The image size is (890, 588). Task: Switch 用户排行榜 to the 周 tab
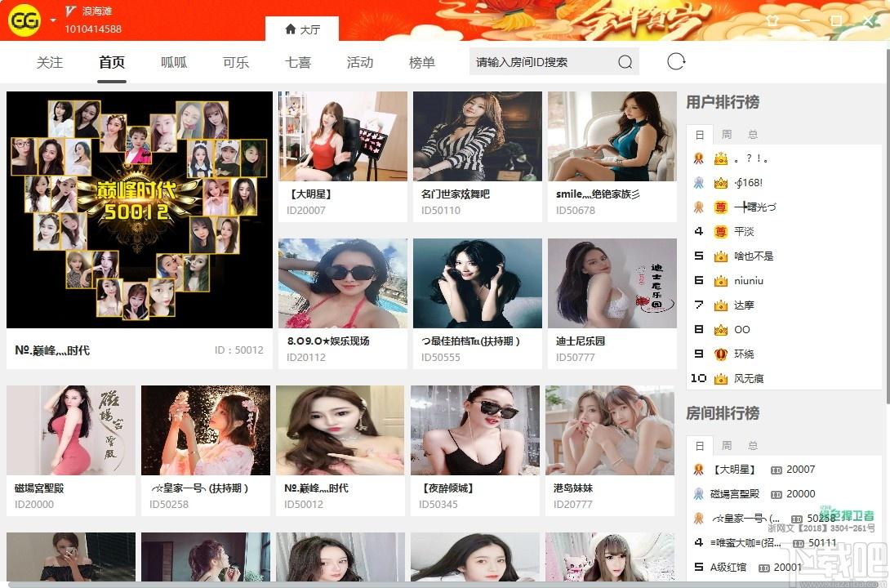[x=726, y=134]
